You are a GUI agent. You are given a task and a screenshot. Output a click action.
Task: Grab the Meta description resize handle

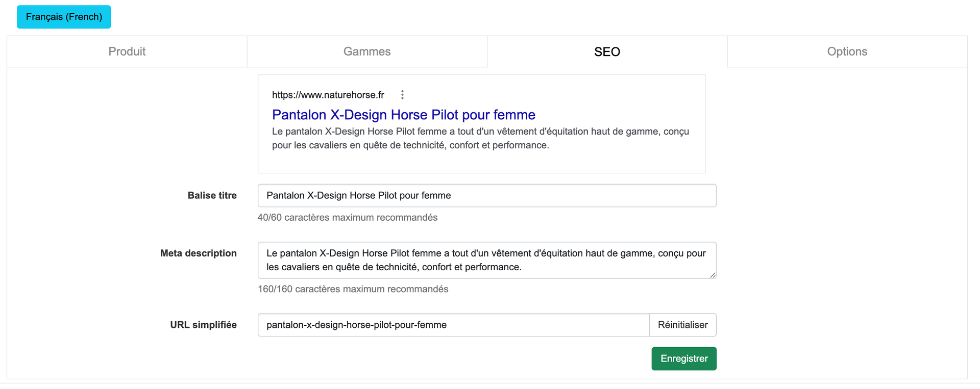click(713, 275)
